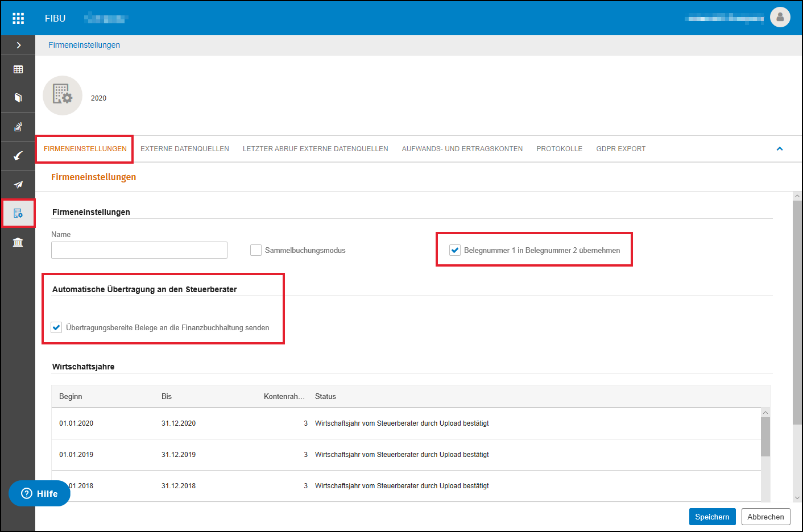The width and height of the screenshot is (803, 532).
Task: Click the Speichern button
Action: coord(713,517)
